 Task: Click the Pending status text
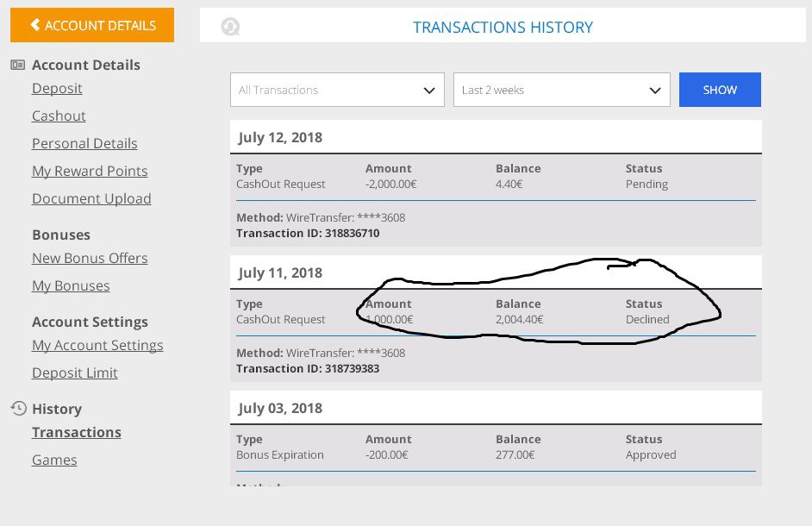point(646,185)
